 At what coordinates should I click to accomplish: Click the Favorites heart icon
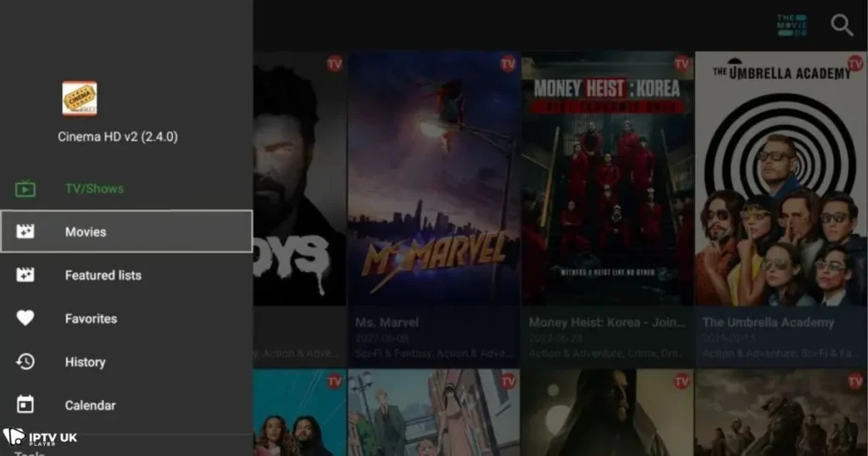tap(25, 318)
